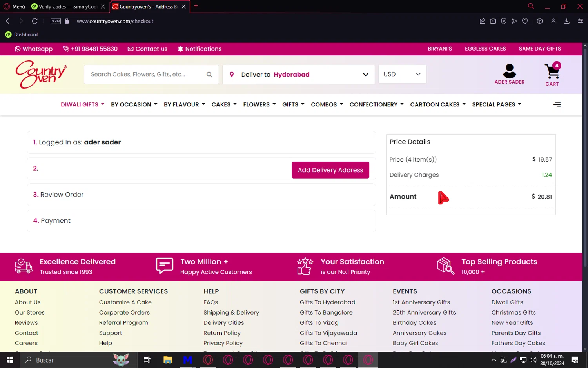Go to BIRYANI'S section
The width and height of the screenshot is (588, 368).
click(439, 49)
